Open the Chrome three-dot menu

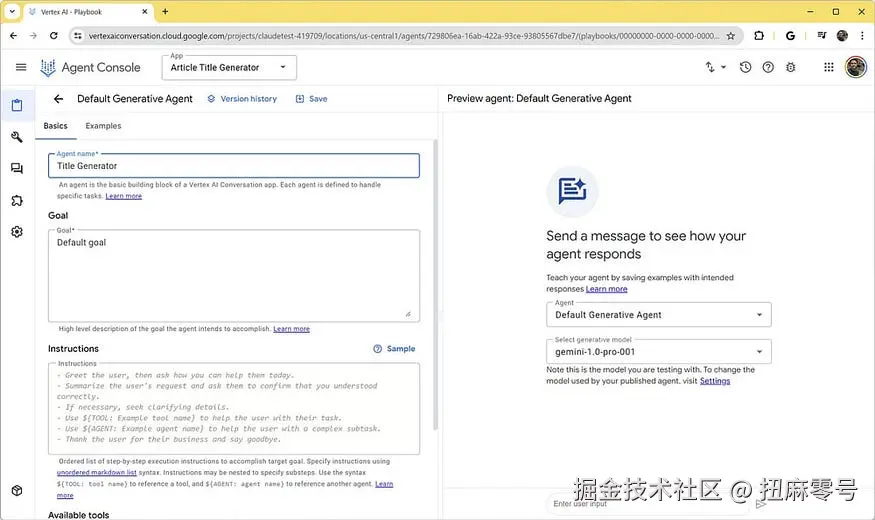pyautogui.click(x=863, y=36)
